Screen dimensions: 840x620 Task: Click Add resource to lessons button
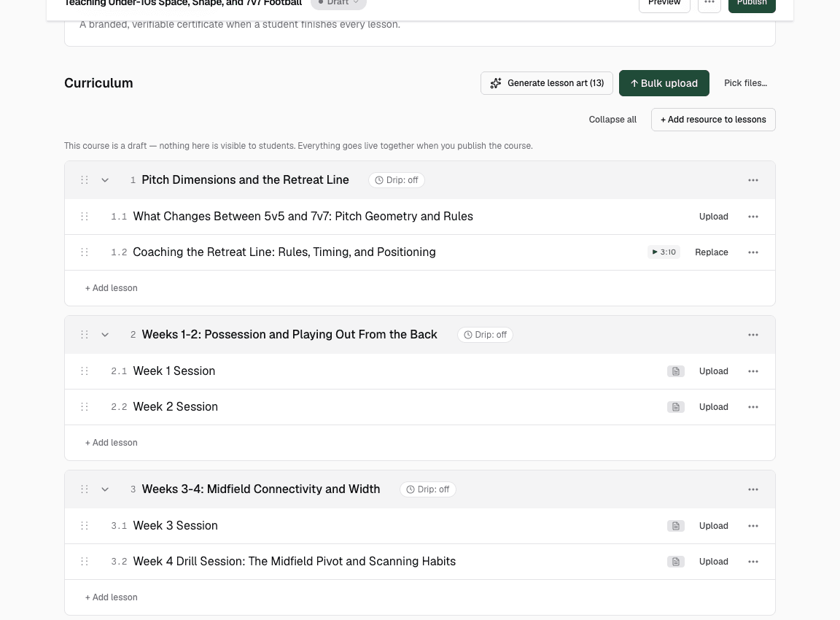[x=713, y=120]
